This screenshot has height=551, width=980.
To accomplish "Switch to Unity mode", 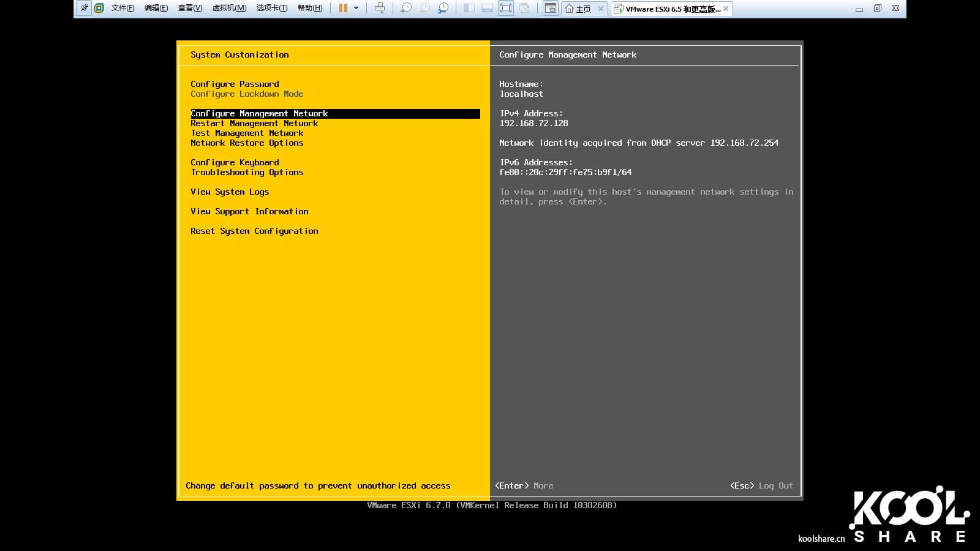I will 524,8.
